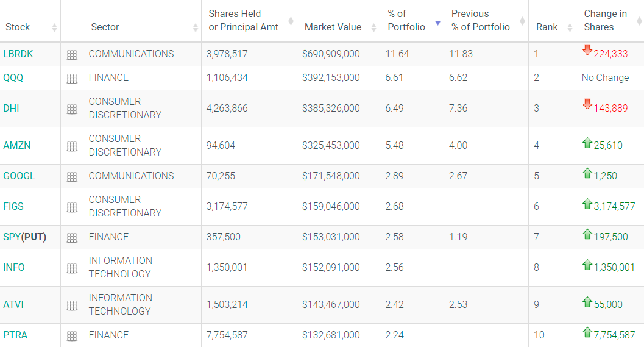Sort by Previous % of Portfolio header
The width and height of the screenshot is (644, 347).
pos(480,21)
